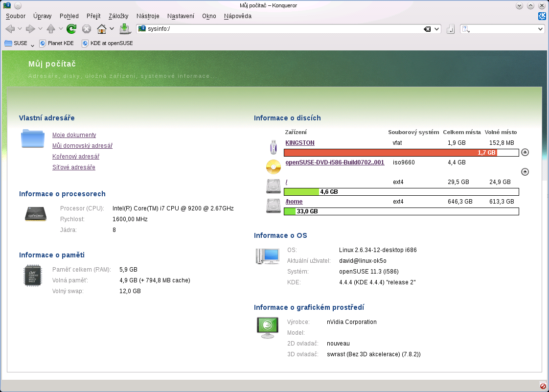Click the KINGSTON red usage bar

pos(401,152)
